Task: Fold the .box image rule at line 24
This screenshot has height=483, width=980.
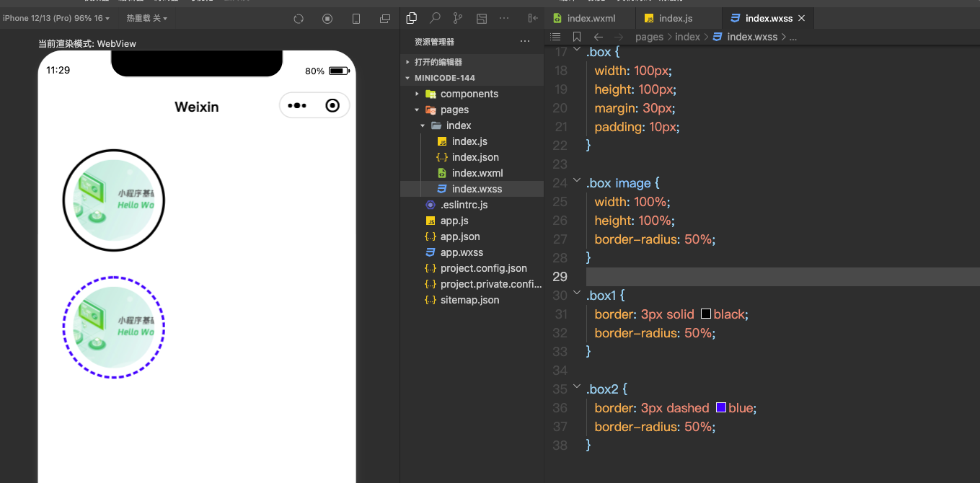Action: pos(576,182)
